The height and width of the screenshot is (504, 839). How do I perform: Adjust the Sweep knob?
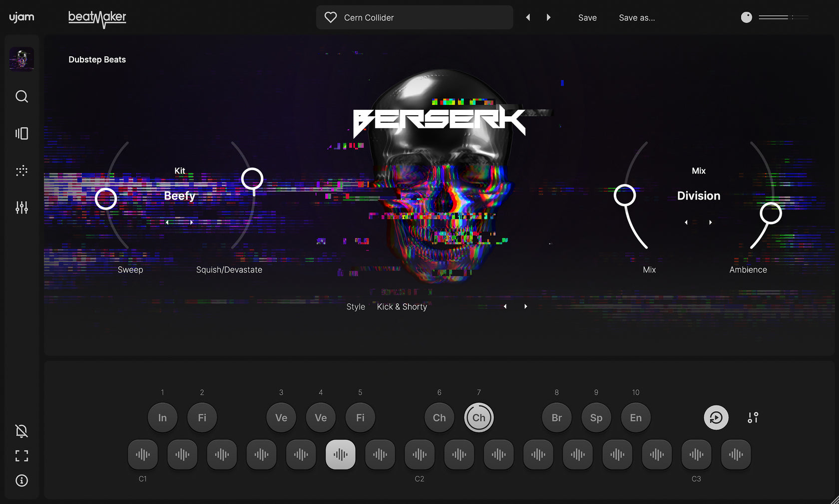click(x=106, y=198)
